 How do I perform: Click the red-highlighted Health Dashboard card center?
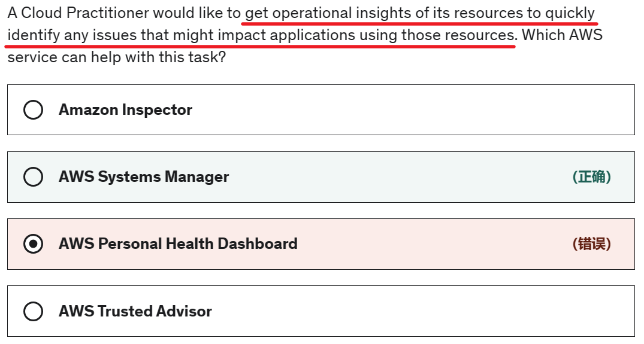tap(321, 244)
